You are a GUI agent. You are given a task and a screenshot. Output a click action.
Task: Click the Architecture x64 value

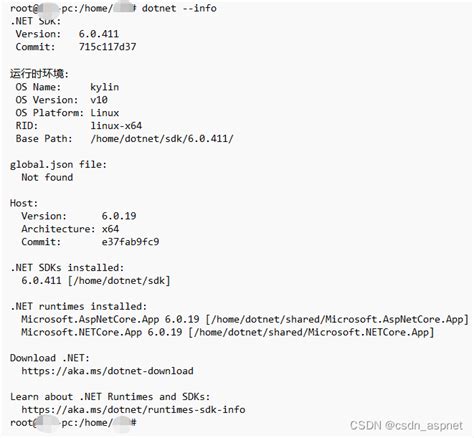click(110, 229)
